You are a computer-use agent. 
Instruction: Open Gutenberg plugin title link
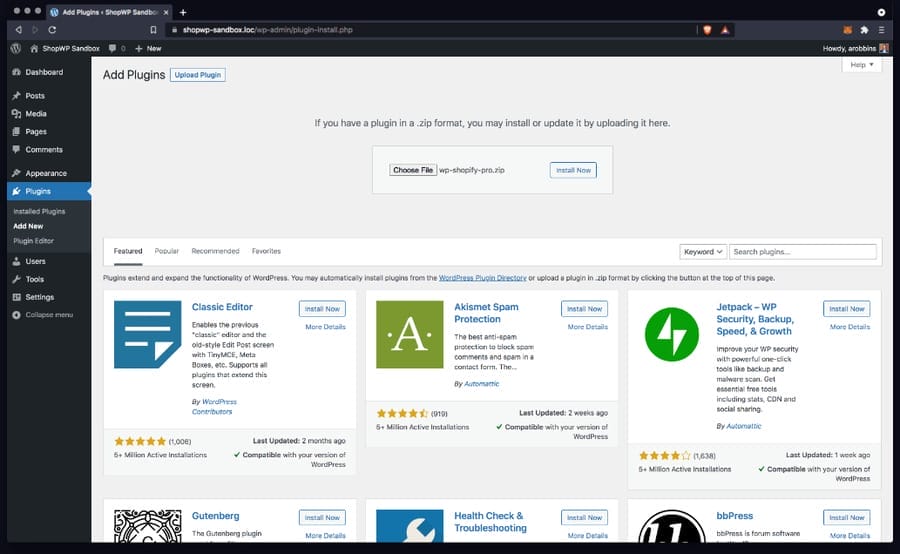point(216,516)
